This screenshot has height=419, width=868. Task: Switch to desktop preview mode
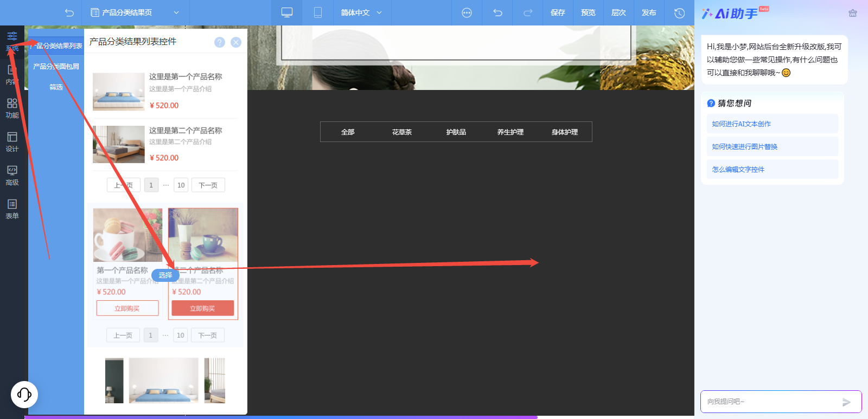(x=287, y=12)
